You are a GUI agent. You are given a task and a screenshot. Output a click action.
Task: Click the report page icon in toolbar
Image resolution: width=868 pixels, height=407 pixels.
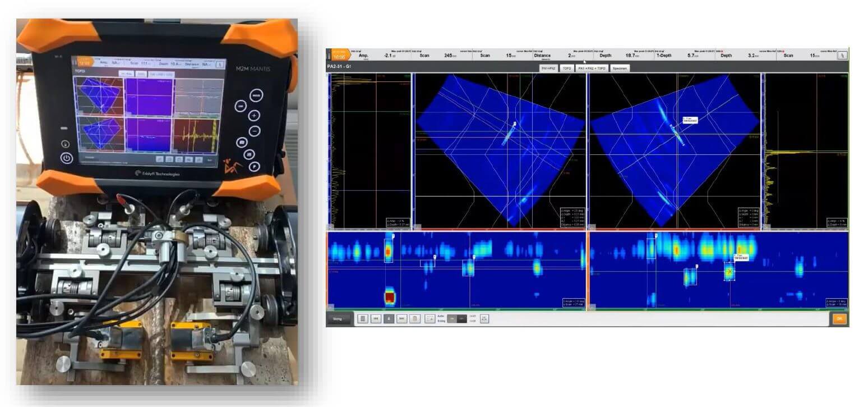(363, 319)
